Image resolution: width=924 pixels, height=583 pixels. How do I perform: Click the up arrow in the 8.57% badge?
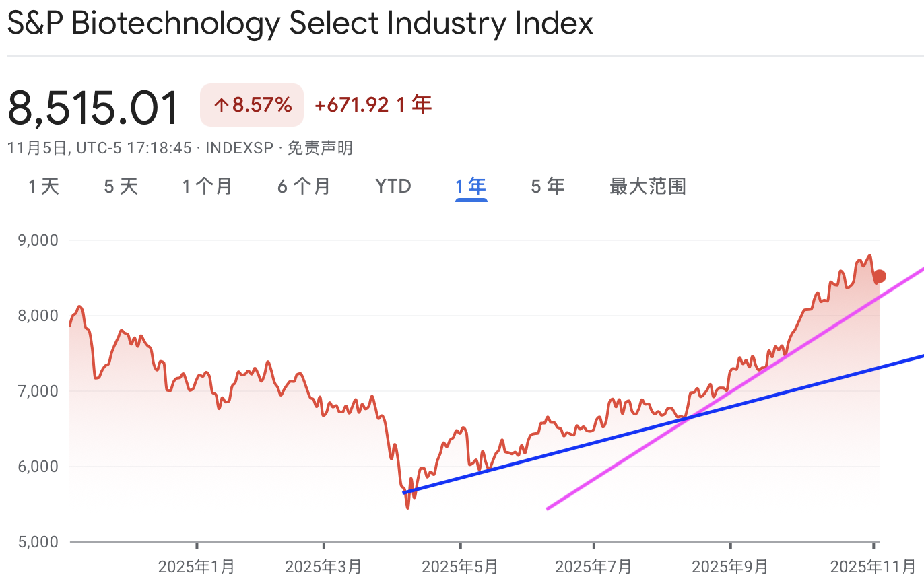click(x=222, y=105)
